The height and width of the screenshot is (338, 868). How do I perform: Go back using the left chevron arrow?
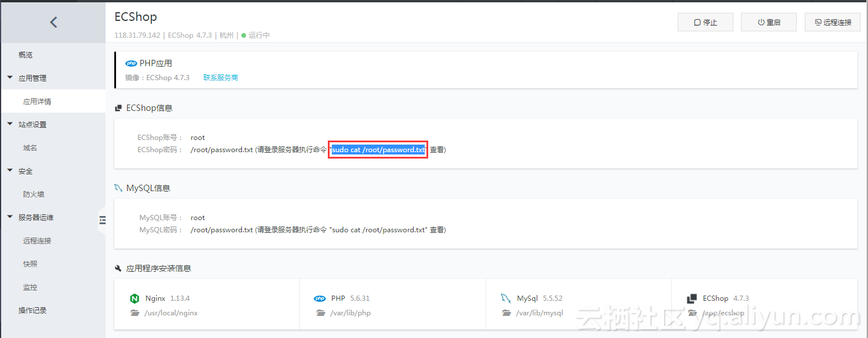[53, 22]
